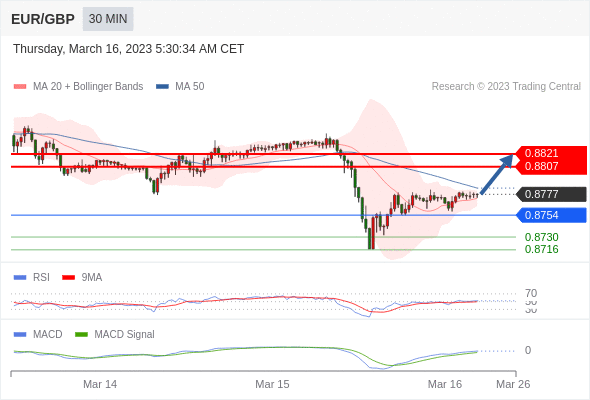Click the Mar 15 date axis label
The width and height of the screenshot is (590, 400).
point(272,384)
